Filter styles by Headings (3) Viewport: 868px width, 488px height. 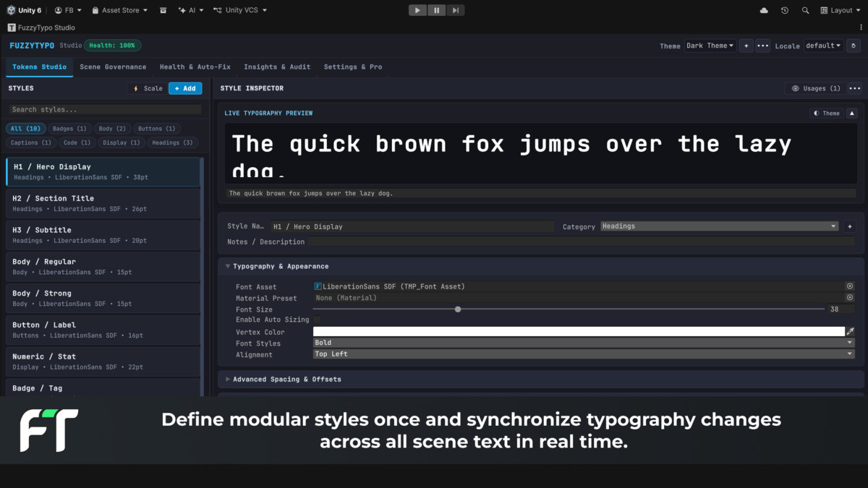pos(172,142)
